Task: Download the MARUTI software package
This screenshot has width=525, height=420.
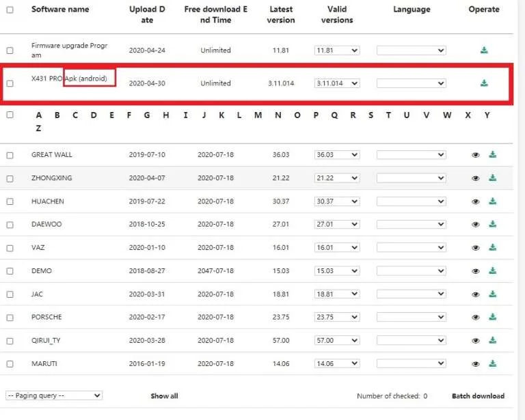Action: [x=493, y=364]
